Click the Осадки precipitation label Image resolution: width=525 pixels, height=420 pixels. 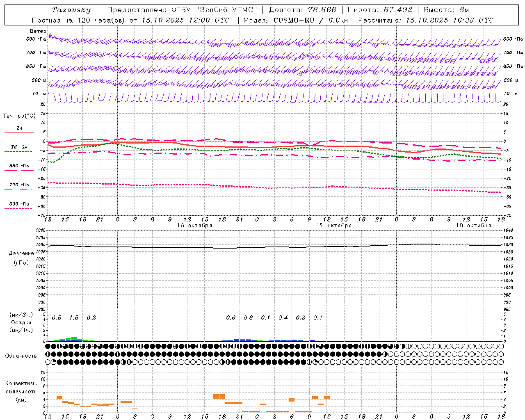pos(21,322)
